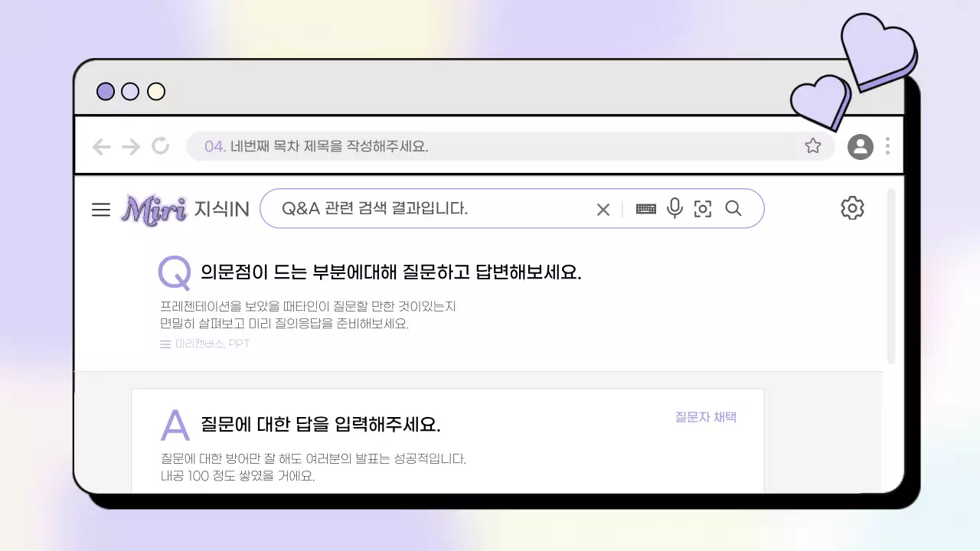Click the forward navigation arrow
The width and height of the screenshot is (980, 551).
coord(130,146)
